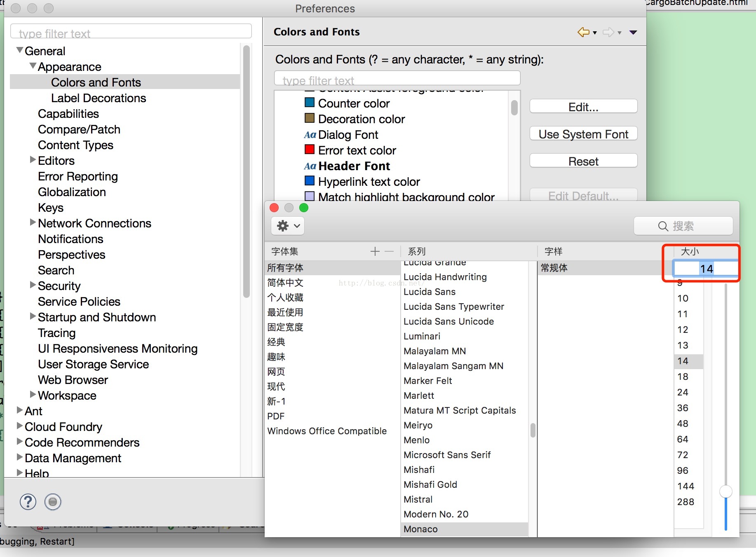The width and height of the screenshot is (756, 557).
Task: Select the Match highlight background color swatch
Action: coord(310,196)
